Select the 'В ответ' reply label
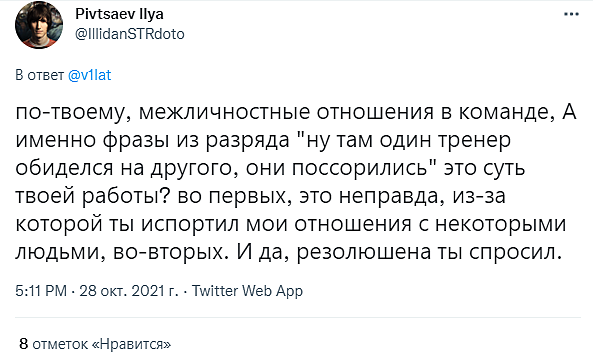 point(39,75)
